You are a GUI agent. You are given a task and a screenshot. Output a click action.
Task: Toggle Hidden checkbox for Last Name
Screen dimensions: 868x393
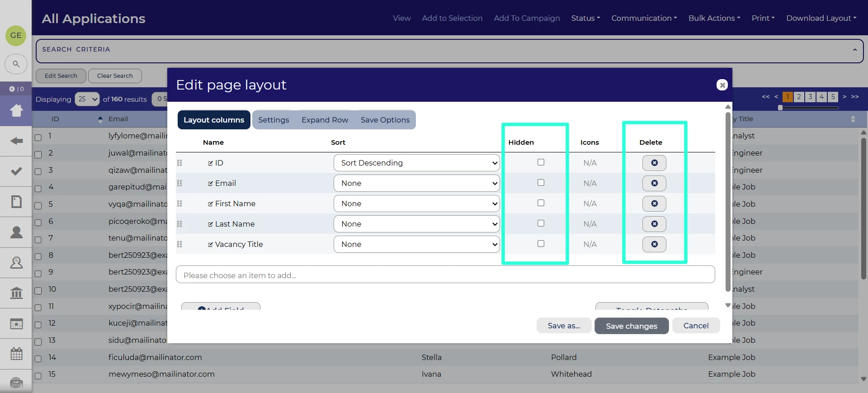coord(541,223)
